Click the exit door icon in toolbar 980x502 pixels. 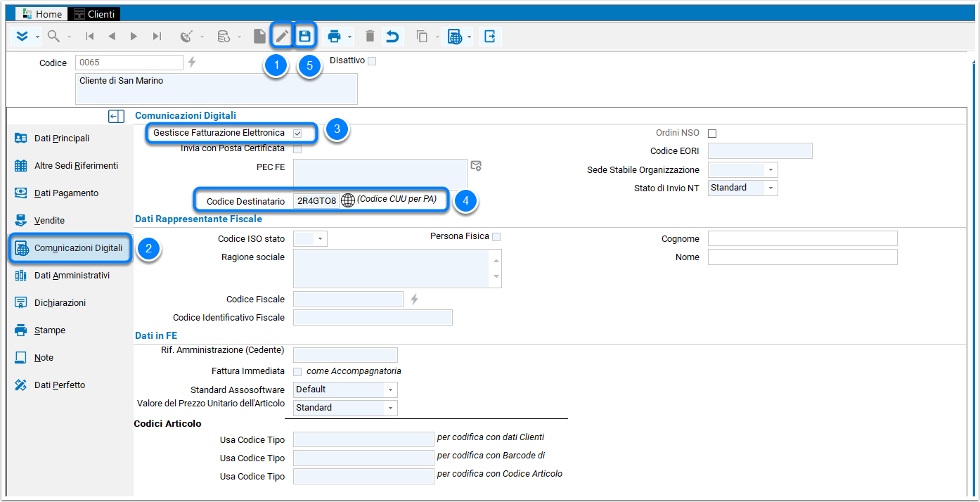pyautogui.click(x=490, y=37)
